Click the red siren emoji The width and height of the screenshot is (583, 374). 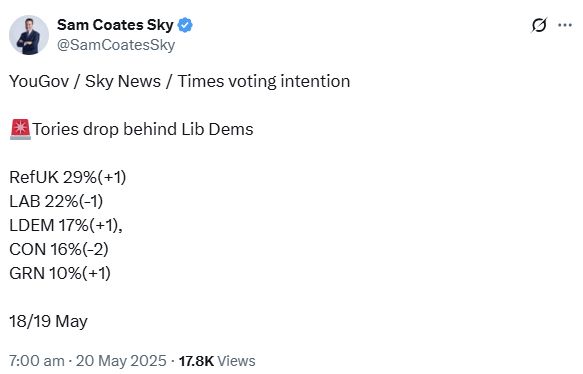[20, 129]
